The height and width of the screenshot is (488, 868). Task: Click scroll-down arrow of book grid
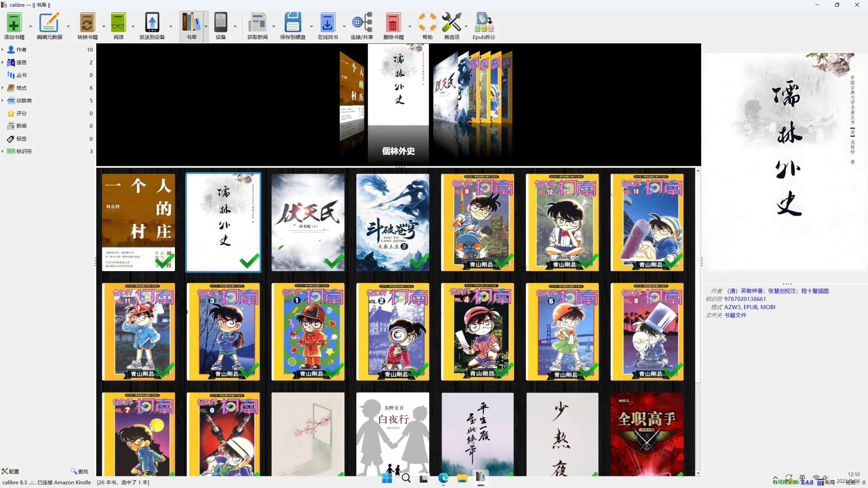[698, 473]
